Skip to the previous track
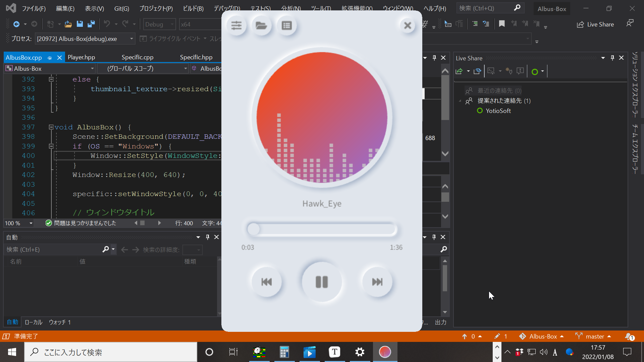This screenshot has height=362, width=644. (x=267, y=282)
